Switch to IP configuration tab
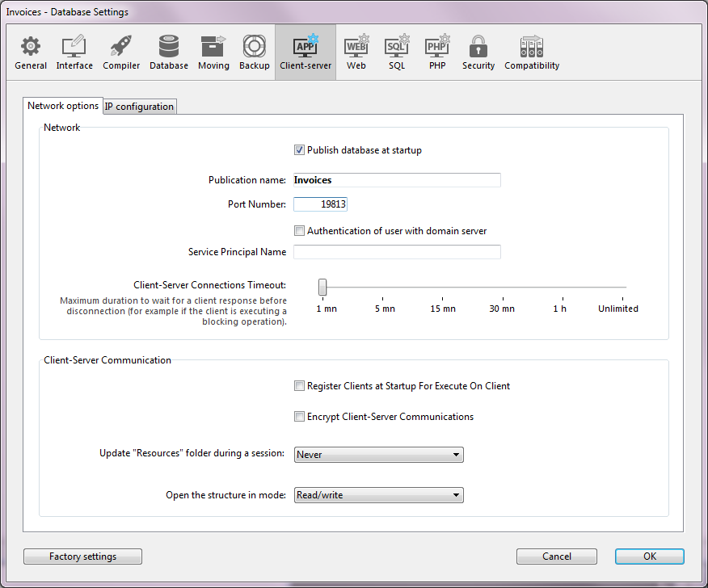Viewport: 708px width, 588px height. 139,107
